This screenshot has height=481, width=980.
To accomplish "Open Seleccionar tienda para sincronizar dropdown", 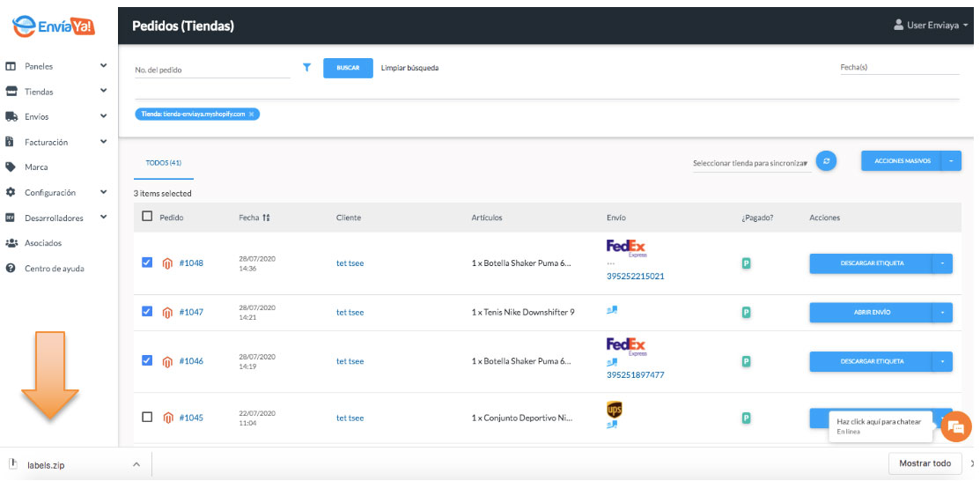I will (x=752, y=163).
